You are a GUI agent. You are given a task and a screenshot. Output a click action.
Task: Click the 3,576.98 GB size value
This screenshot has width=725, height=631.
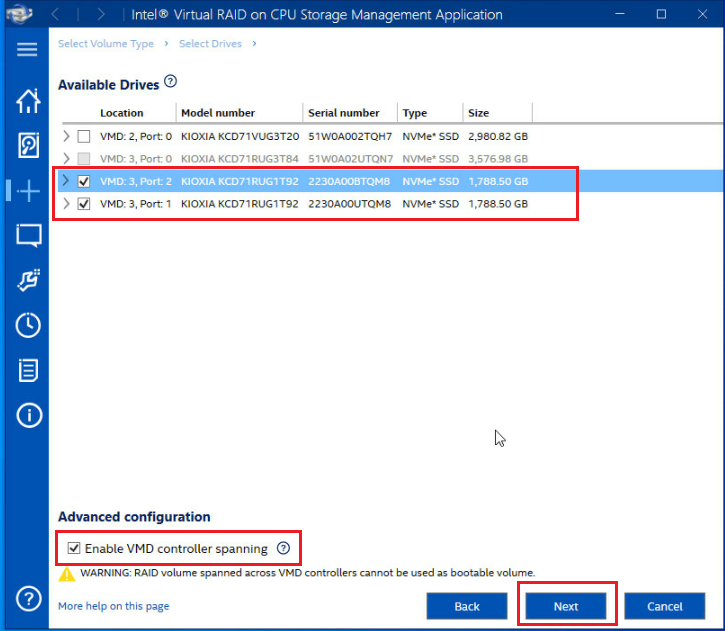coord(498,159)
